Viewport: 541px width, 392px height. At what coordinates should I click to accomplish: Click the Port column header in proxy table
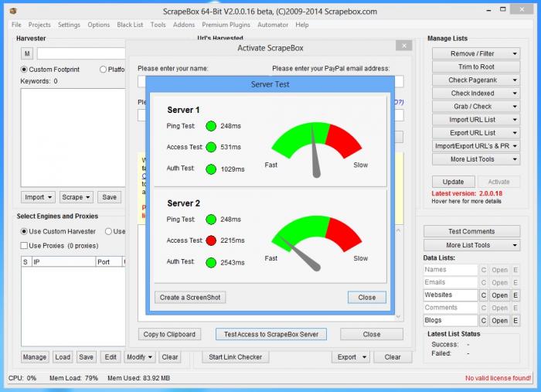tap(109, 262)
